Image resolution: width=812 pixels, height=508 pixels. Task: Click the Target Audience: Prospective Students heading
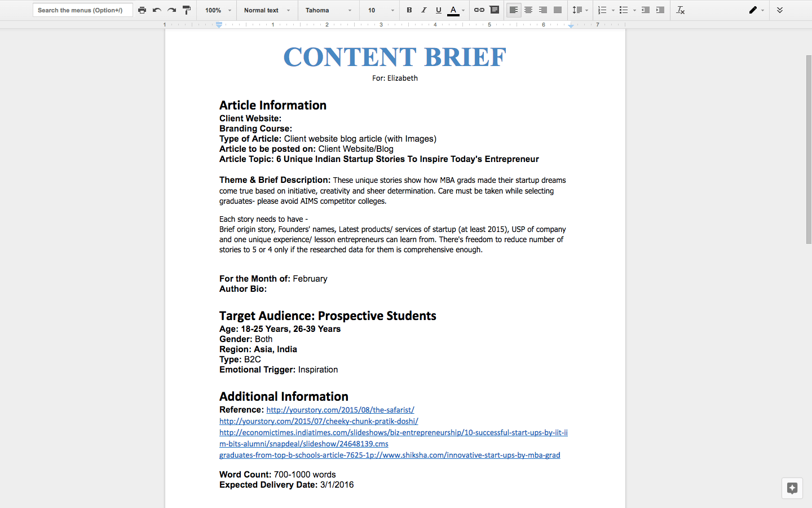coord(328,316)
